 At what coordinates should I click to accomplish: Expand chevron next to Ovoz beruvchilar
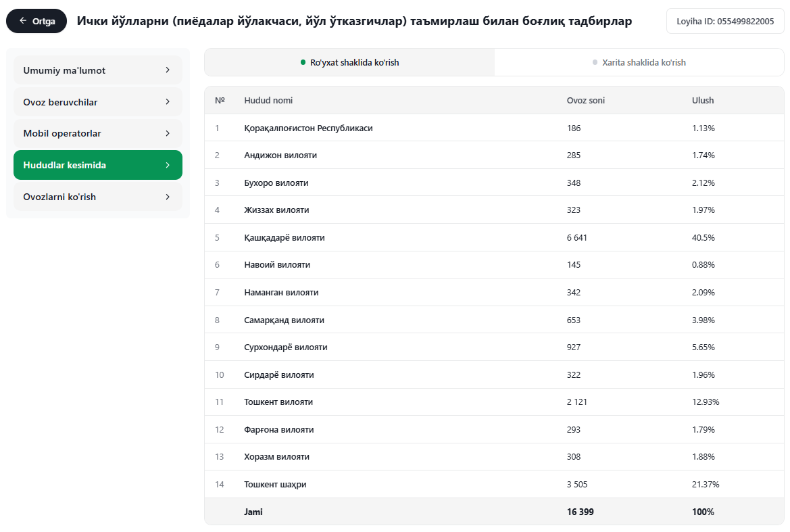[168, 102]
